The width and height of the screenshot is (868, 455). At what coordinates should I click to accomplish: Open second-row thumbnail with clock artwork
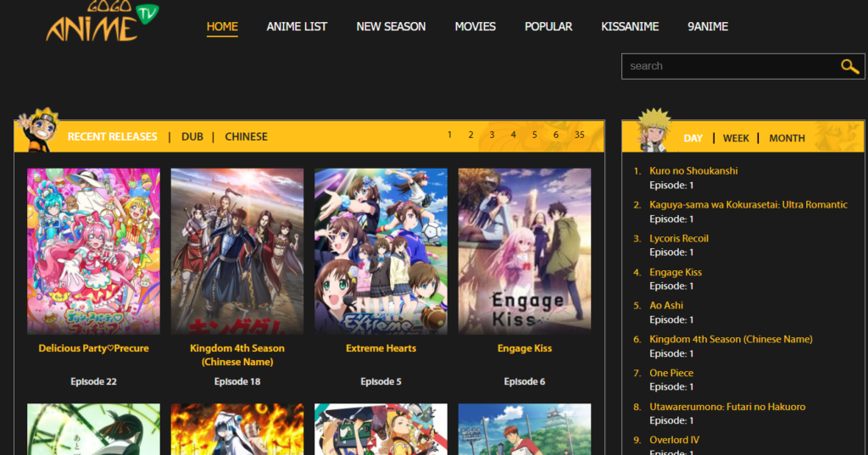click(93, 430)
